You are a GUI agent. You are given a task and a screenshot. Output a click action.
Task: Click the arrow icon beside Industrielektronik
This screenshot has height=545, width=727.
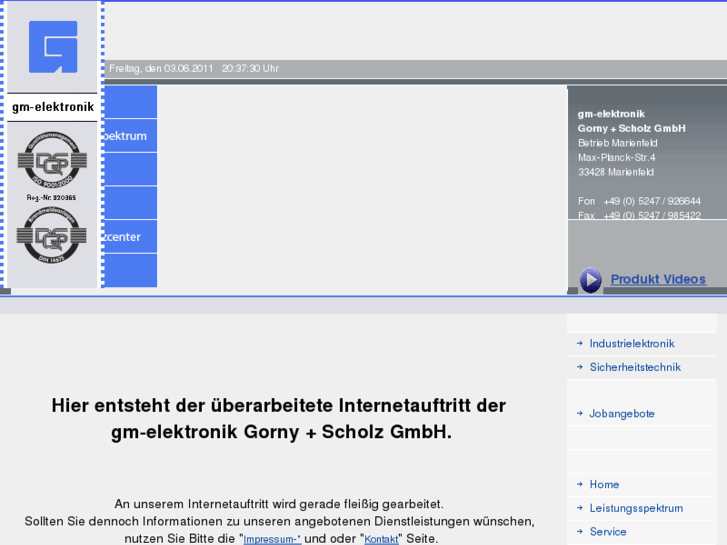pyautogui.click(x=580, y=344)
